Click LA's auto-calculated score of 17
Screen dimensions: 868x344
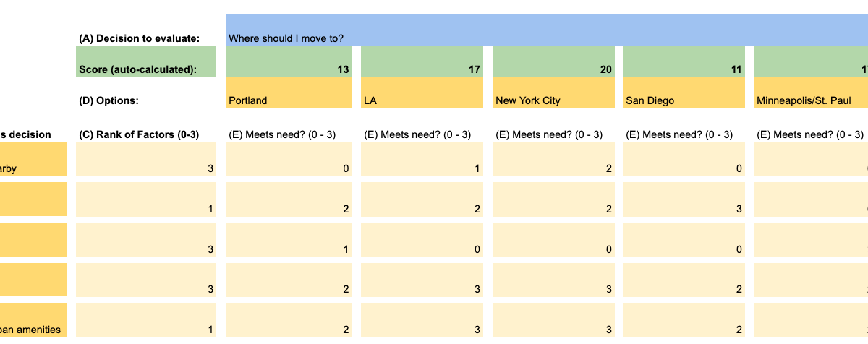(422, 61)
